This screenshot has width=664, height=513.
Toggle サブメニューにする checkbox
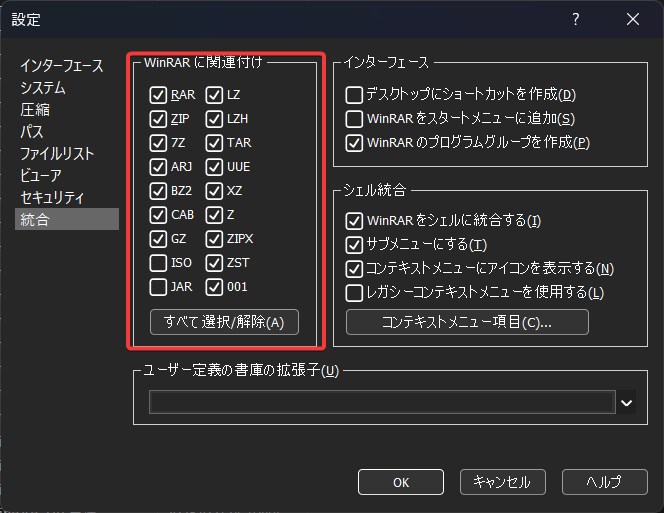pos(354,245)
